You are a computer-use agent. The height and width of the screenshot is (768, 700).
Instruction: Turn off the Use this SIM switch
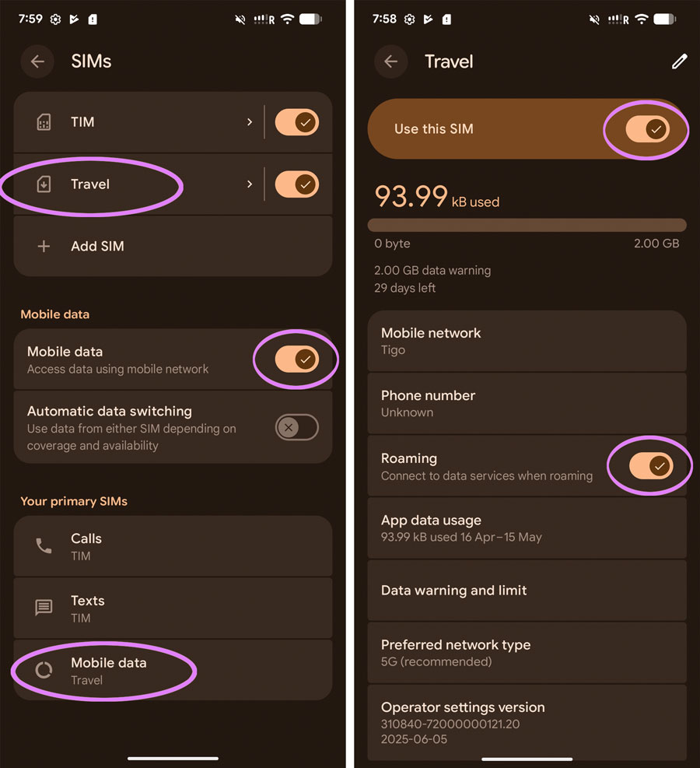[647, 129]
